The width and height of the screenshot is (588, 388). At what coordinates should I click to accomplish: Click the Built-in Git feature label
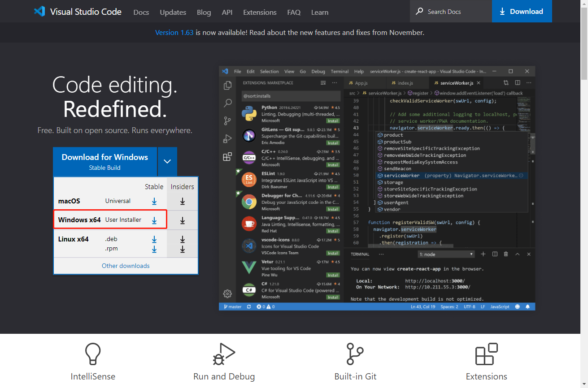tap(355, 376)
